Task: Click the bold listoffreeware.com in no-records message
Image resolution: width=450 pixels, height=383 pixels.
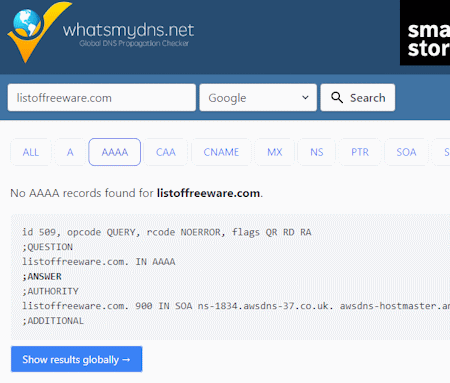Action: click(x=208, y=193)
